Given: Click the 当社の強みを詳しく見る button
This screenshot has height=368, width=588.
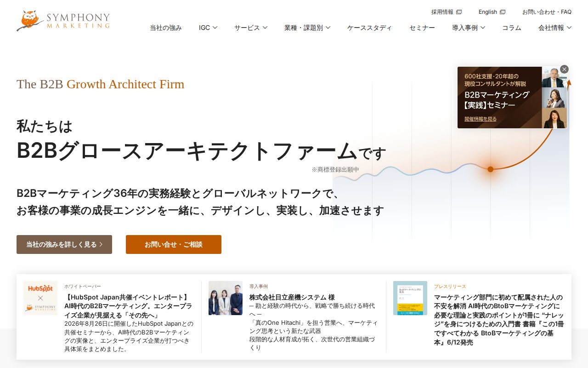Looking at the screenshot, I should click(x=64, y=244).
